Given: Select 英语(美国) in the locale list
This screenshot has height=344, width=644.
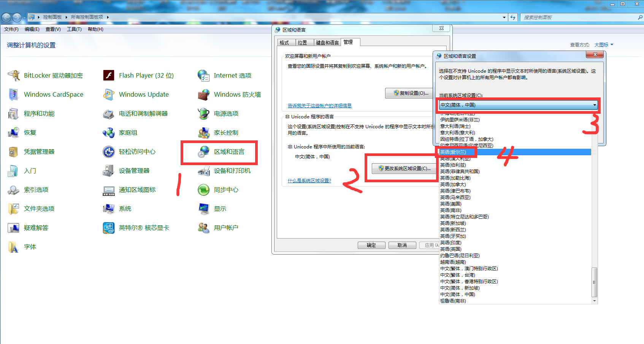Looking at the screenshot, I should click(451, 204).
